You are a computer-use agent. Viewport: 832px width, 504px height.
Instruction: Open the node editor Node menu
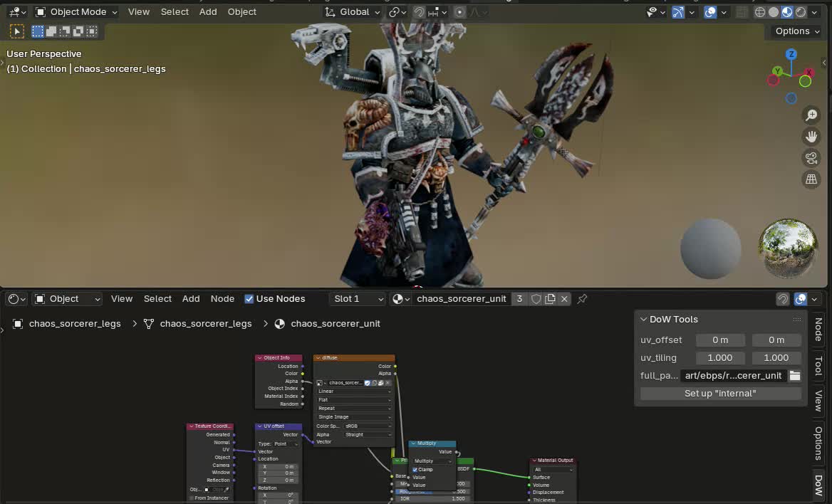coord(222,299)
